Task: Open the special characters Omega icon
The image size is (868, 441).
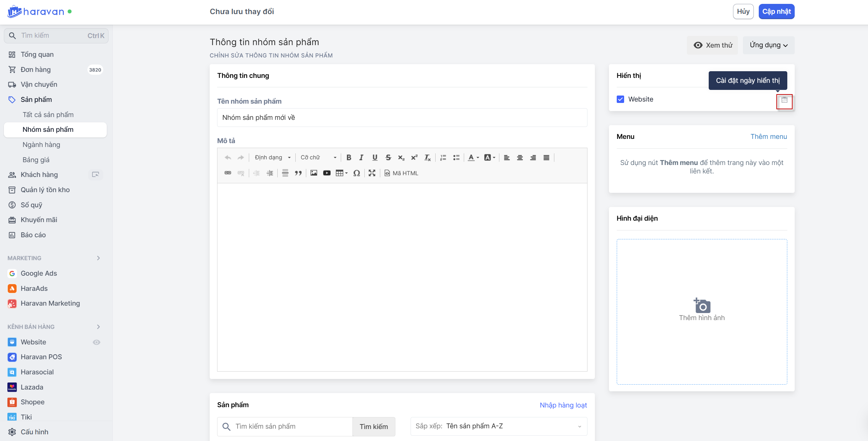Action: tap(357, 173)
